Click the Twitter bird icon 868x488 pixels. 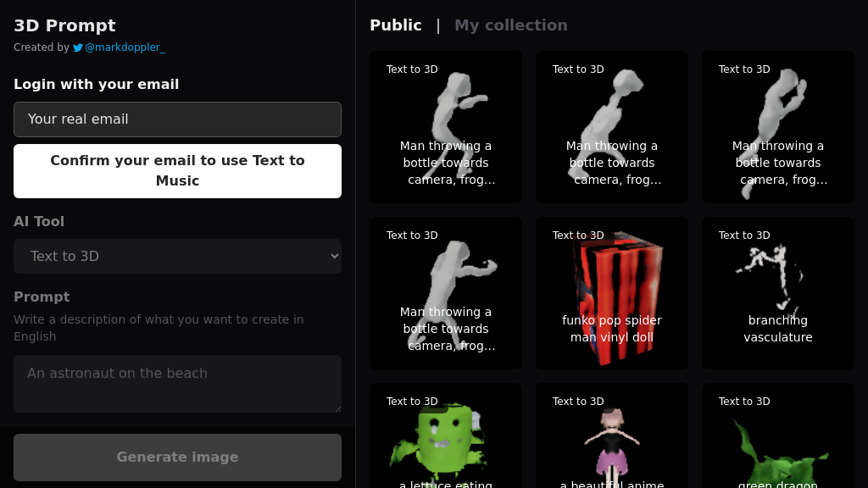click(x=78, y=48)
